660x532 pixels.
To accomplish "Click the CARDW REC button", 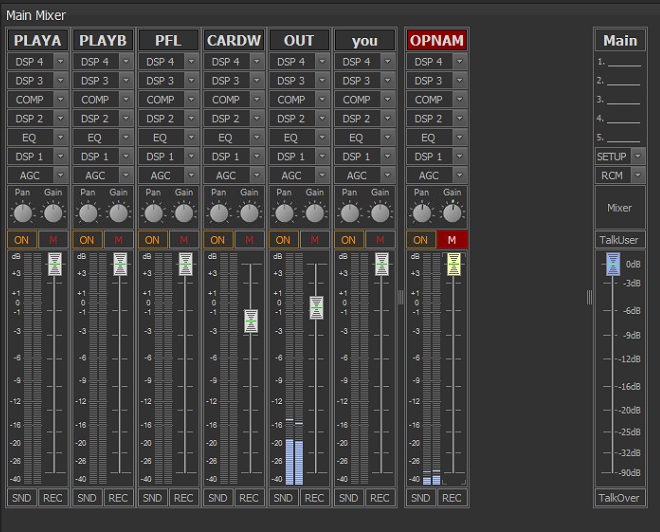I will coord(249,498).
